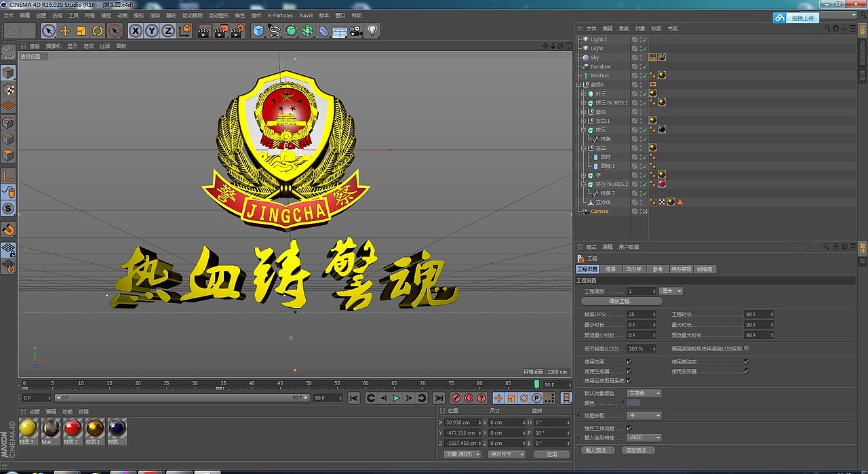Viewport: 868px width, 474px height.
Task: Switch to the 参考 tab
Action: (658, 269)
